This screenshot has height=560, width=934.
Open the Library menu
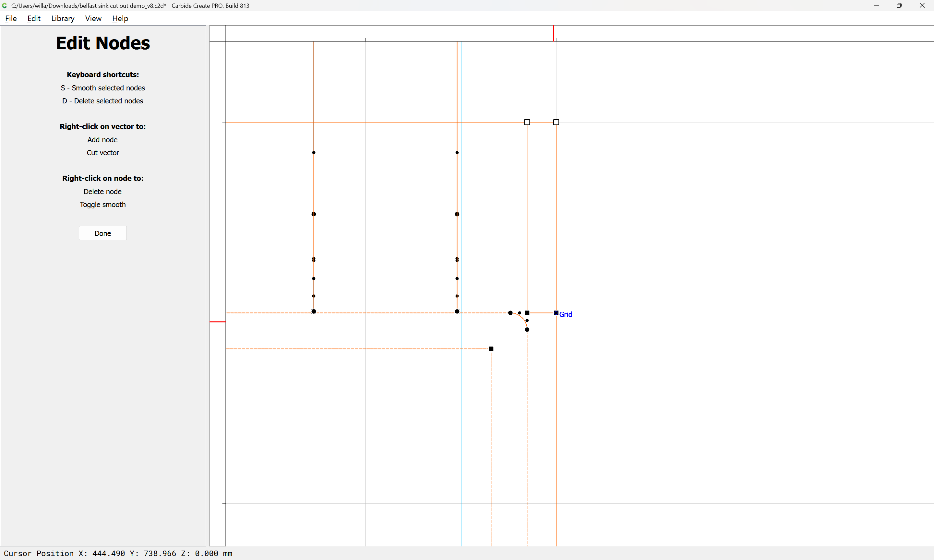(63, 18)
